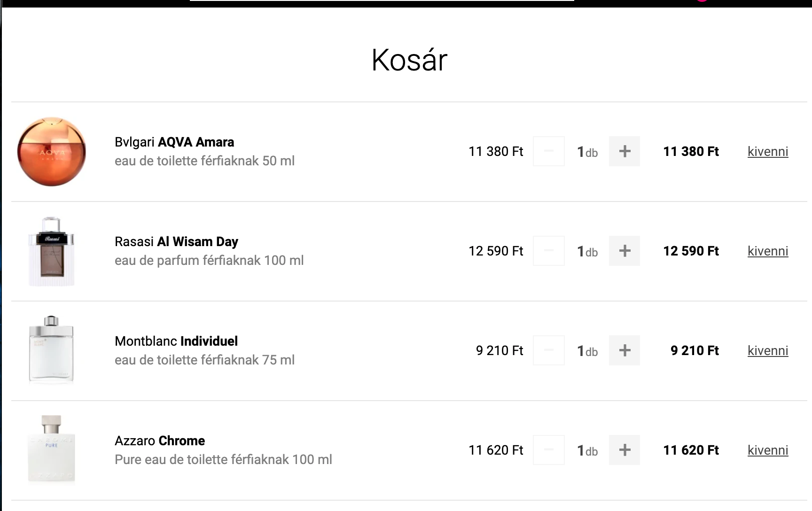
Task: Click the Montblanc Individuel product name
Action: pyautogui.click(x=176, y=341)
